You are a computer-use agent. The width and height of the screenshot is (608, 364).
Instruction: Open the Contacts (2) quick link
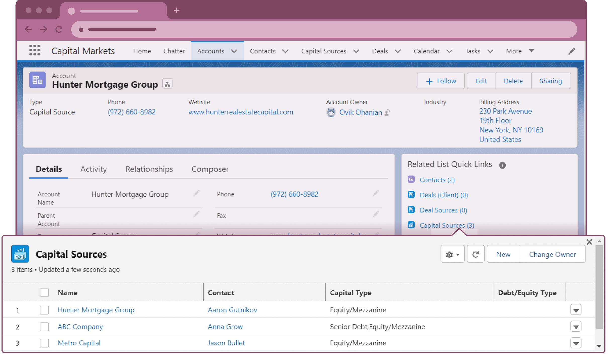tap(437, 180)
